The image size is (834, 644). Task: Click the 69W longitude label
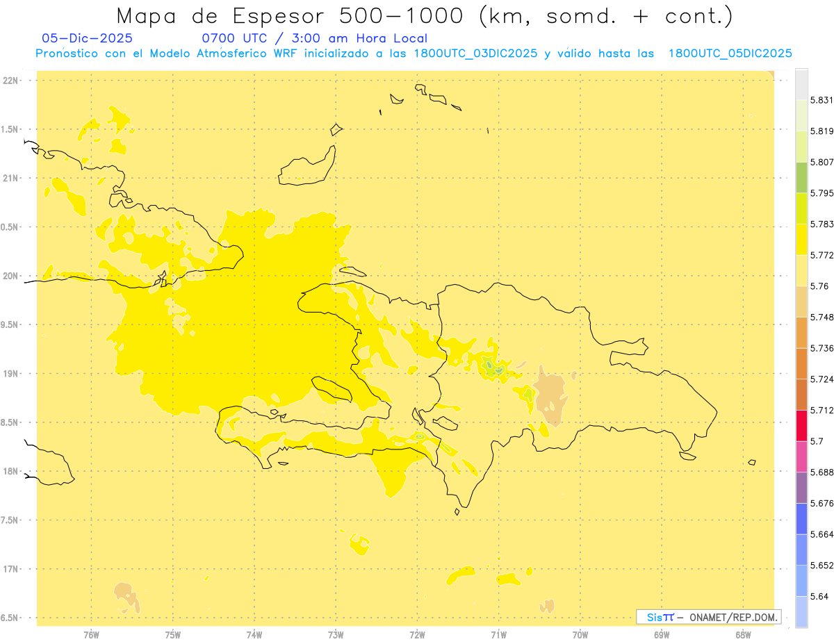coord(662,635)
